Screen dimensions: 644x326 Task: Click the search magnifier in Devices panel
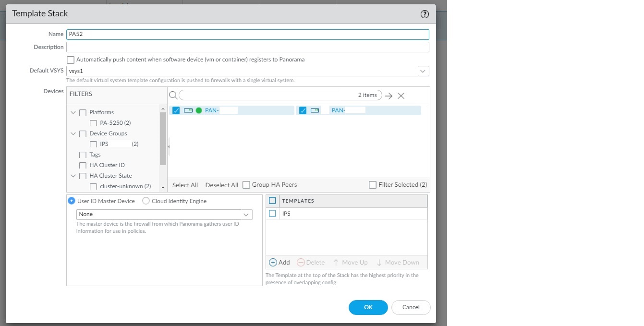(x=173, y=95)
